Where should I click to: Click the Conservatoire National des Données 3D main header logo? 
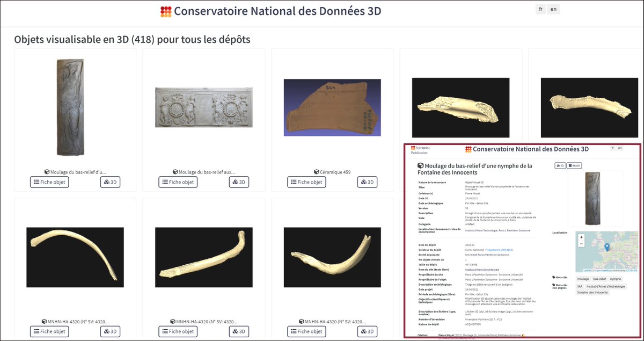coord(166,11)
